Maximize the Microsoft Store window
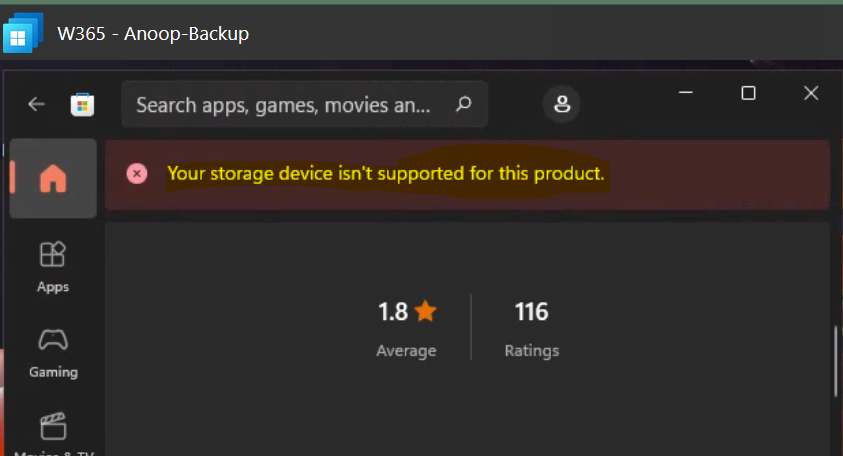 [x=748, y=94]
